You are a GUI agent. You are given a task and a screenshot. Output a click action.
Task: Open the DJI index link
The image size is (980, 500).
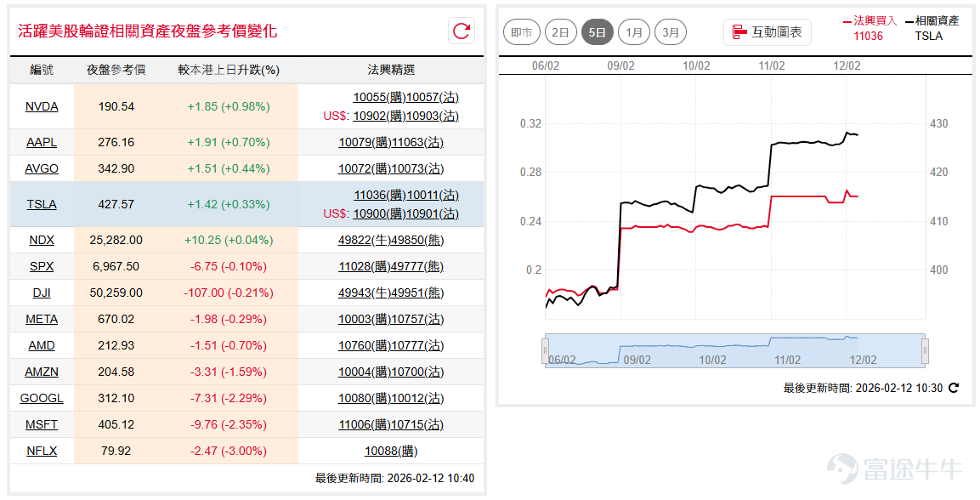click(42, 293)
